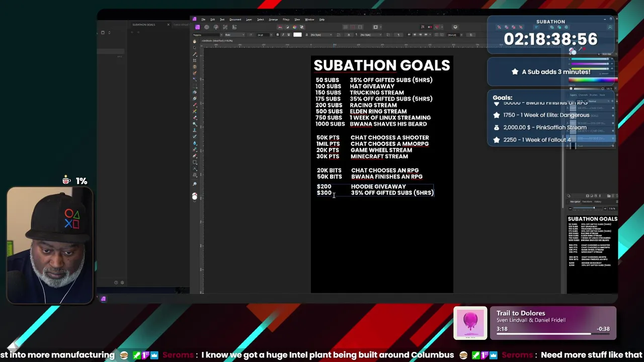Switch to the Liquify Persona
The image size is (644, 362).
coord(207,27)
